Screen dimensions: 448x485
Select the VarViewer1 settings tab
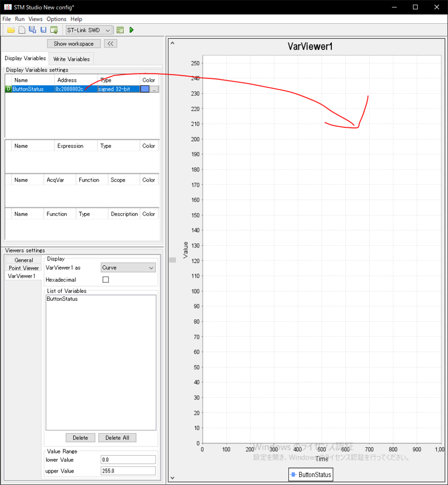click(x=22, y=276)
